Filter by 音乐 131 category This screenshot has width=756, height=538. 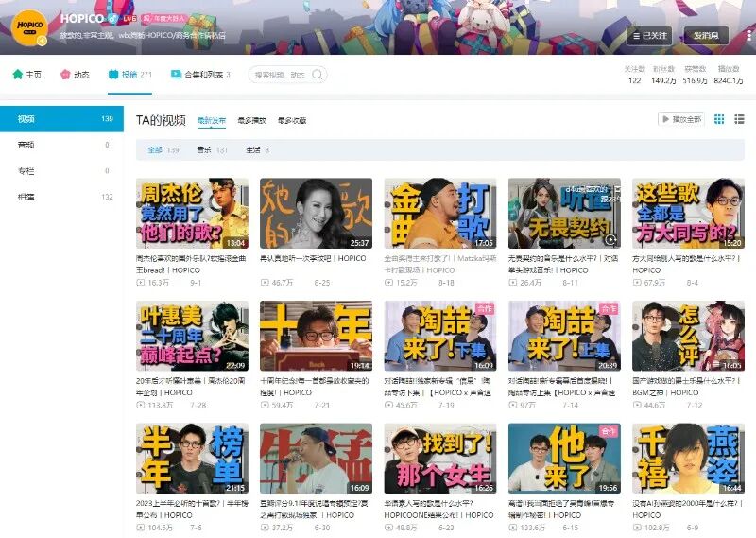coord(212,150)
